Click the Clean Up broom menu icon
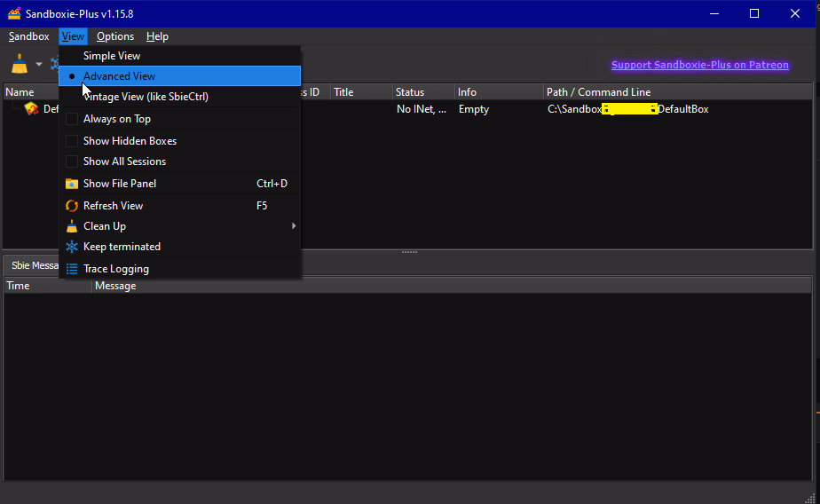 click(x=72, y=226)
